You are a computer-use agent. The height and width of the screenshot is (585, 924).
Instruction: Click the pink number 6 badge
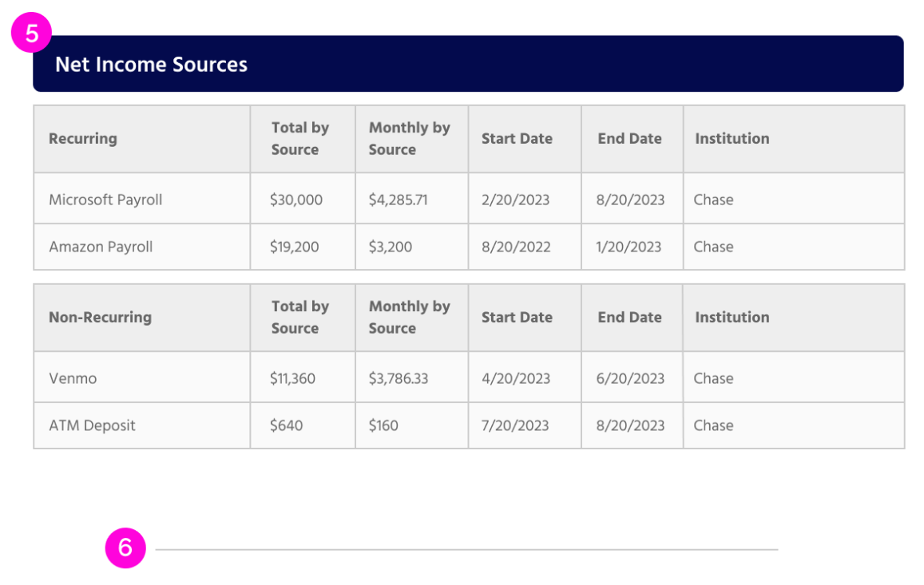pos(125,548)
